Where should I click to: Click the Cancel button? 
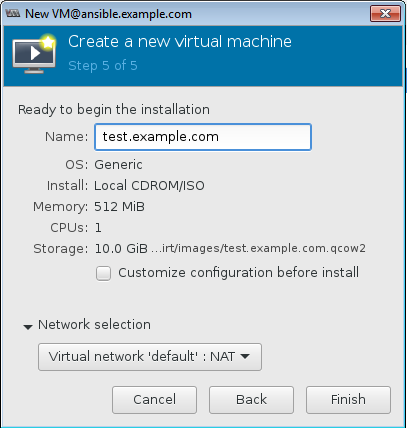[x=154, y=400]
